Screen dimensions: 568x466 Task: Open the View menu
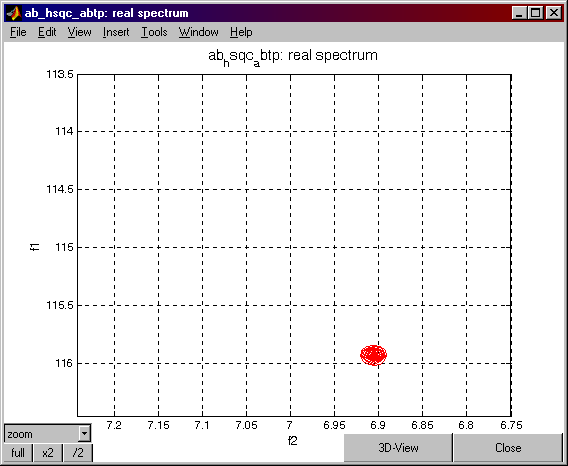[x=79, y=32]
